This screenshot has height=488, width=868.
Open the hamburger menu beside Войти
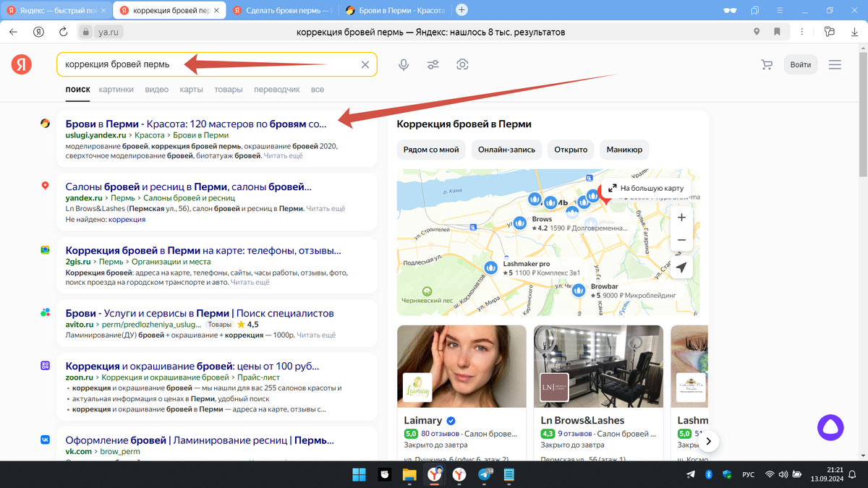coord(835,64)
